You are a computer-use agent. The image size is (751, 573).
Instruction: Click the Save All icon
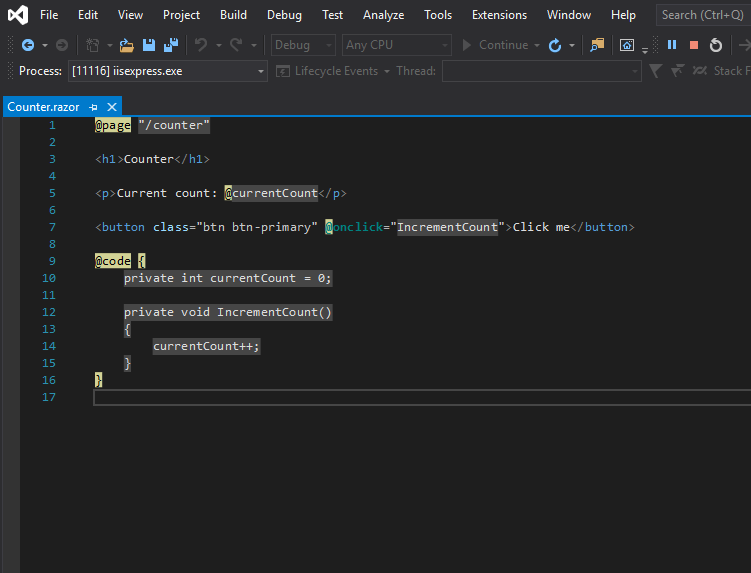(170, 45)
